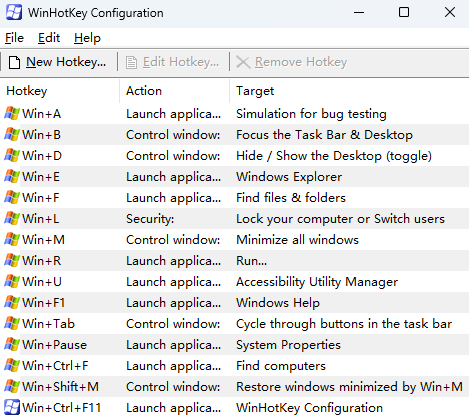Viewport: 469px width, 420px height.
Task: Sort list by the Hotkey column header
Action: [x=60, y=91]
